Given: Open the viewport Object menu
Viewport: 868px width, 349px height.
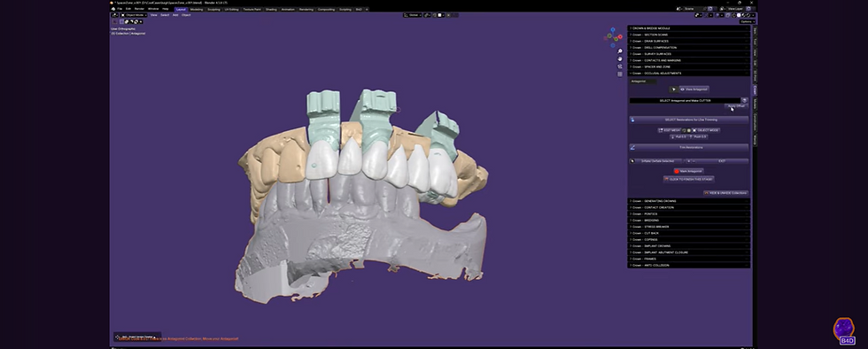Looking at the screenshot, I should [186, 15].
